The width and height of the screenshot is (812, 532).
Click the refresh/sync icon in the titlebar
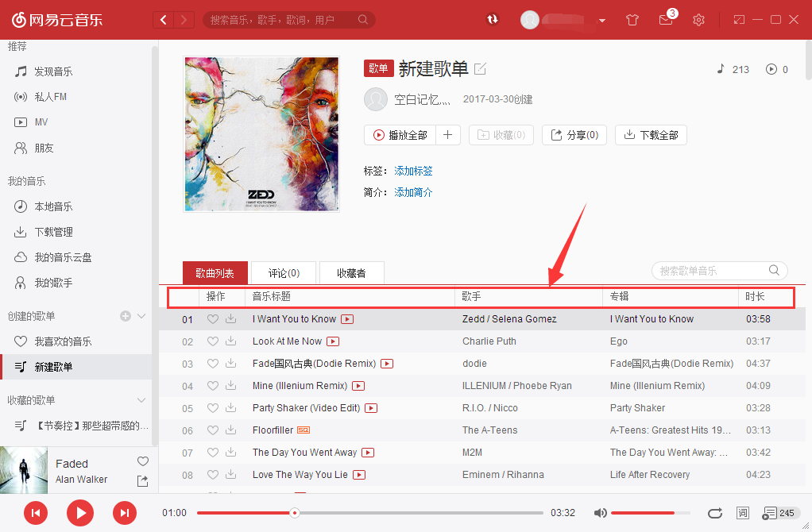pyautogui.click(x=493, y=19)
